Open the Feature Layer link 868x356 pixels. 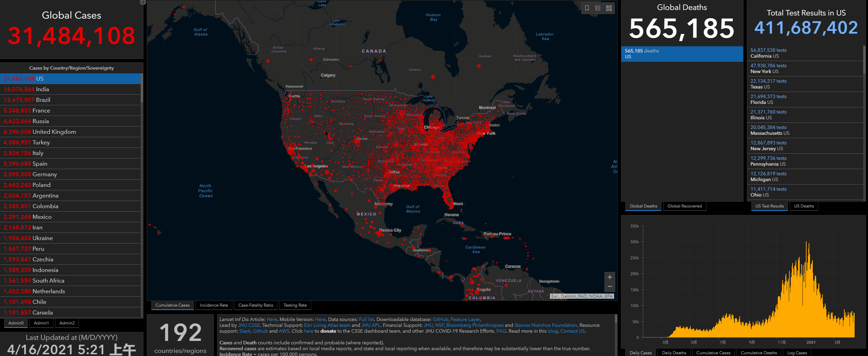point(465,319)
